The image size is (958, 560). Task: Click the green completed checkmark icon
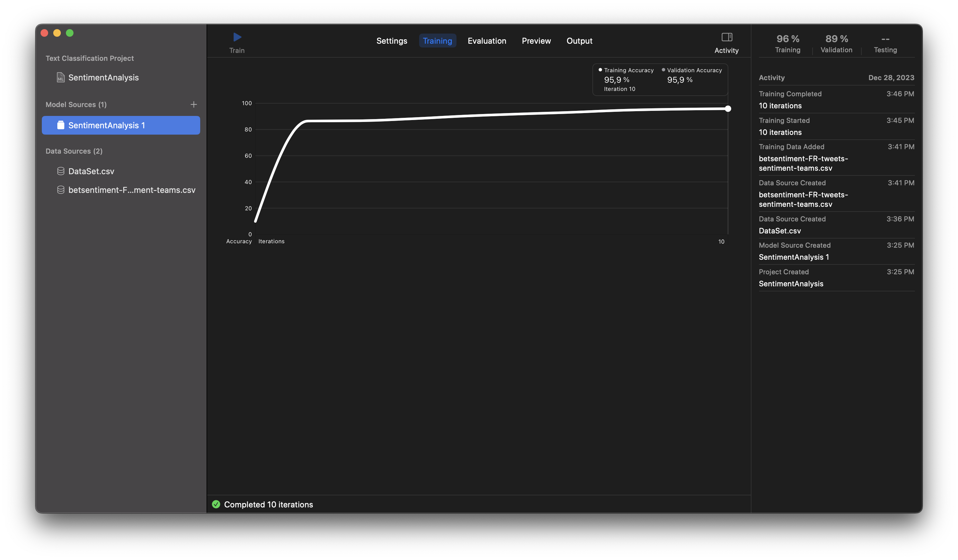(x=216, y=504)
